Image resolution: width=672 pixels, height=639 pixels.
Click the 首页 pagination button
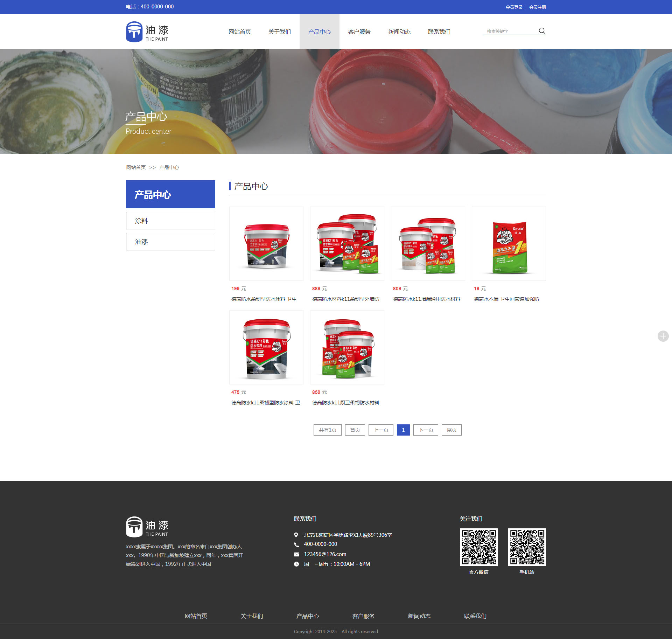[355, 430]
